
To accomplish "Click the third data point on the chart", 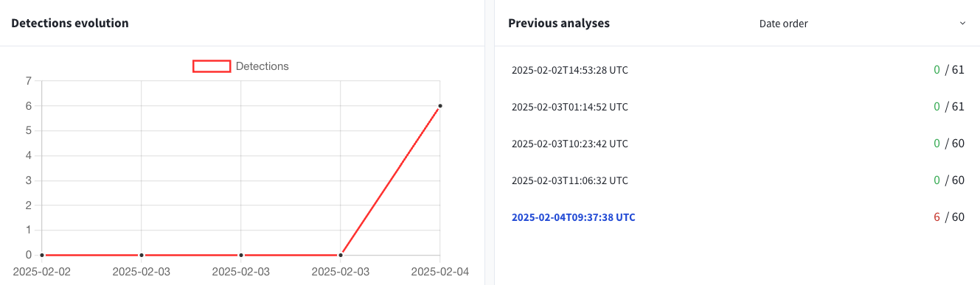I will tap(241, 255).
